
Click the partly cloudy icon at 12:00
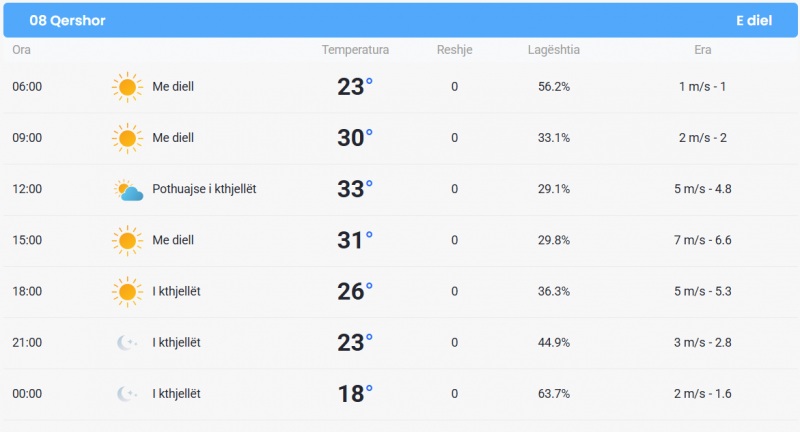128,190
